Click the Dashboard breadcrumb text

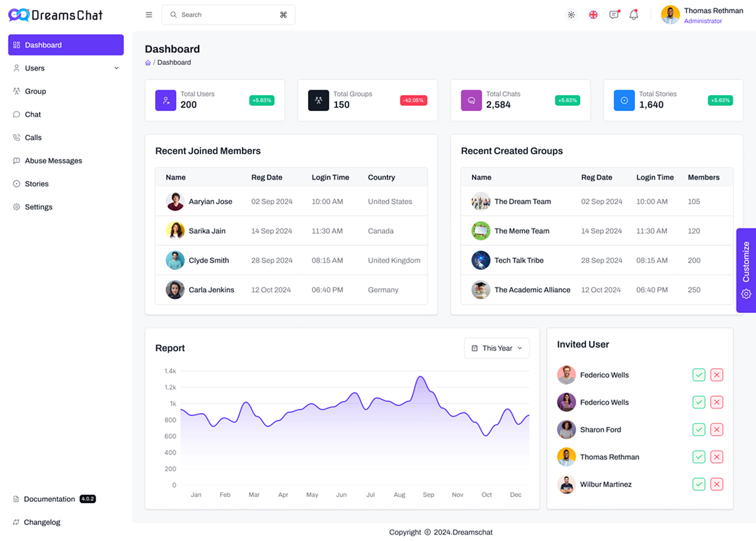(x=174, y=62)
